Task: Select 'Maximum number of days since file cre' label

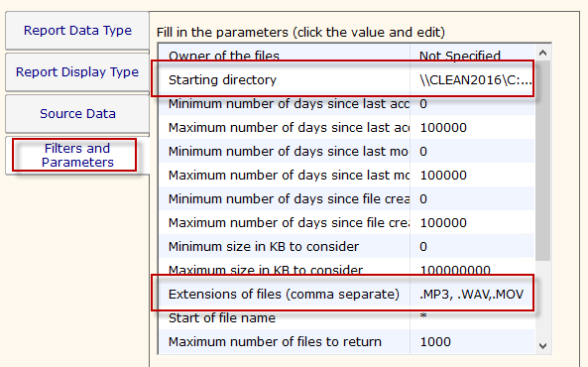Action: pos(289,223)
